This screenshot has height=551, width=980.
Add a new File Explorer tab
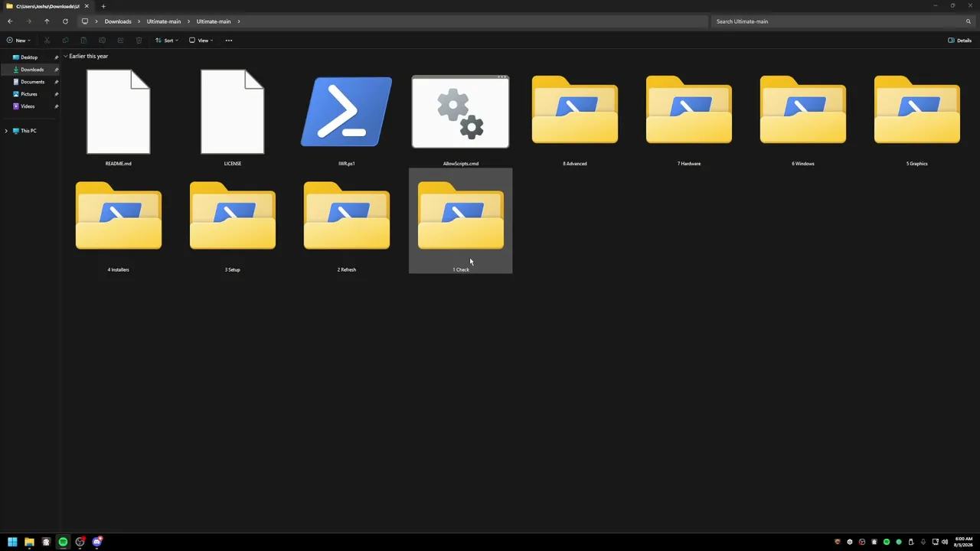[x=103, y=6]
